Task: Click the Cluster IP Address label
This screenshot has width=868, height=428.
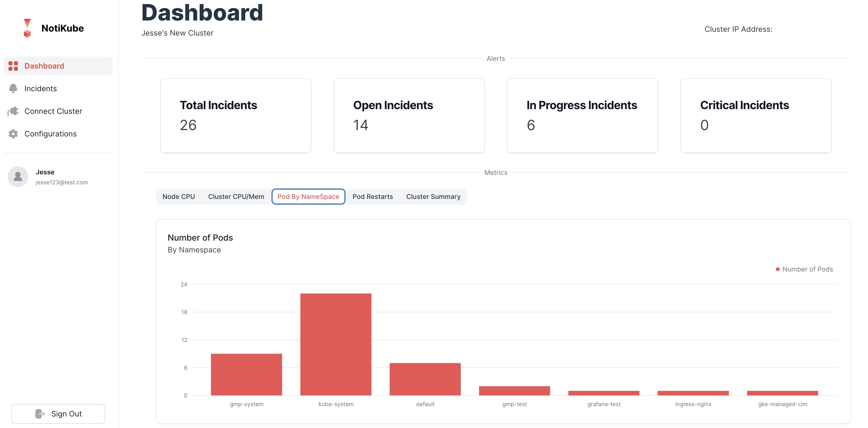Action: tap(738, 29)
